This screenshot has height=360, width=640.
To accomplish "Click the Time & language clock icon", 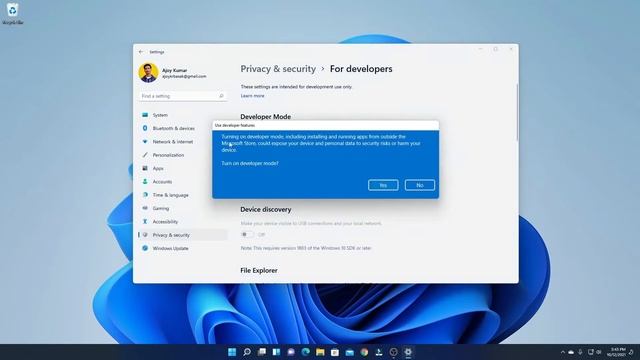I will point(145,195).
